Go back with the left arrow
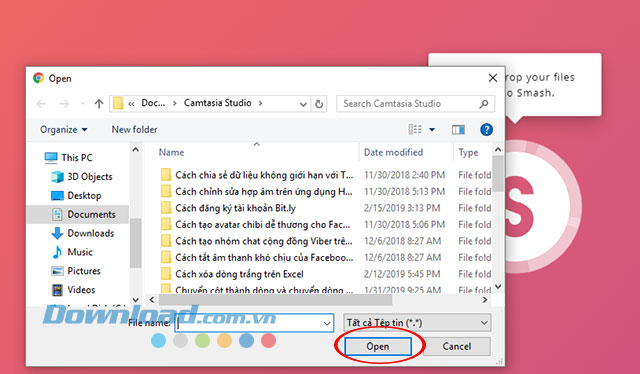640x374 pixels. 41,104
